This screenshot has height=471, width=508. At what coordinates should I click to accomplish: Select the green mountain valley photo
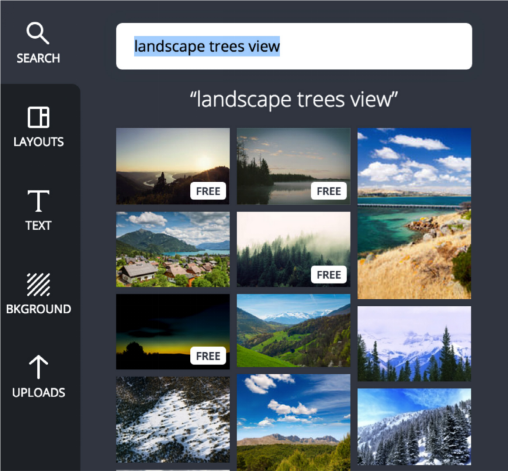(294, 330)
